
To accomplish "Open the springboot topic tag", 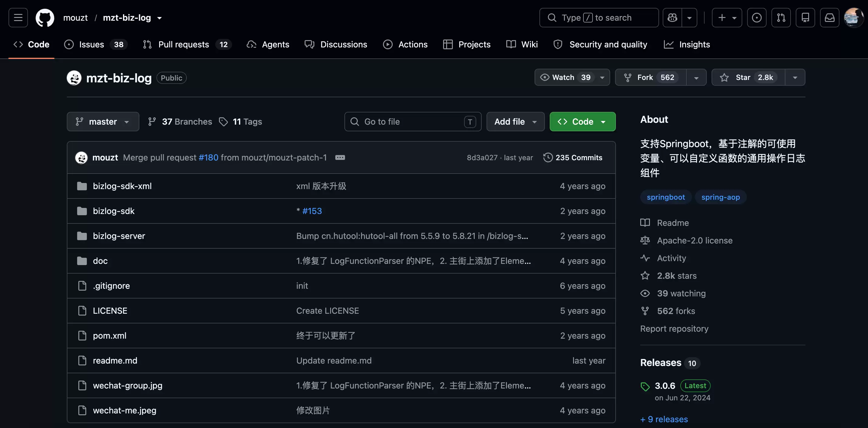I will coord(665,197).
